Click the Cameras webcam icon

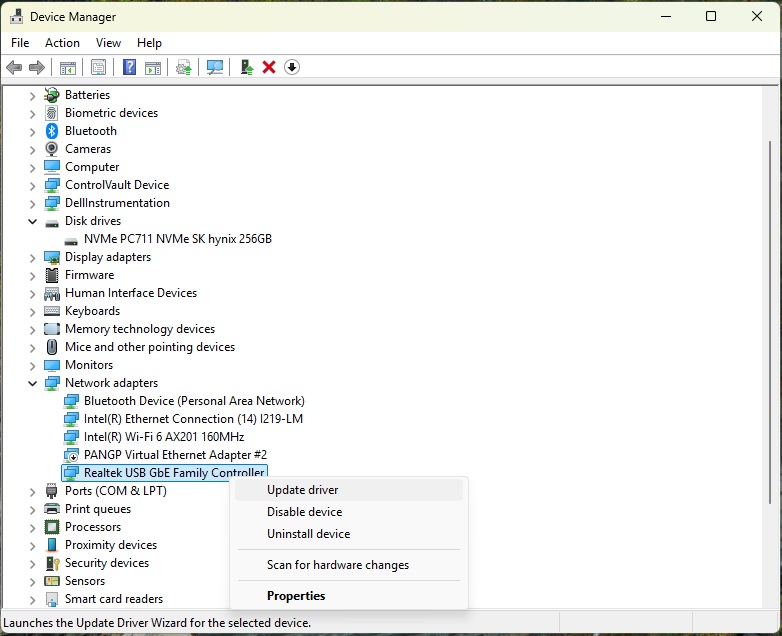[52, 149]
